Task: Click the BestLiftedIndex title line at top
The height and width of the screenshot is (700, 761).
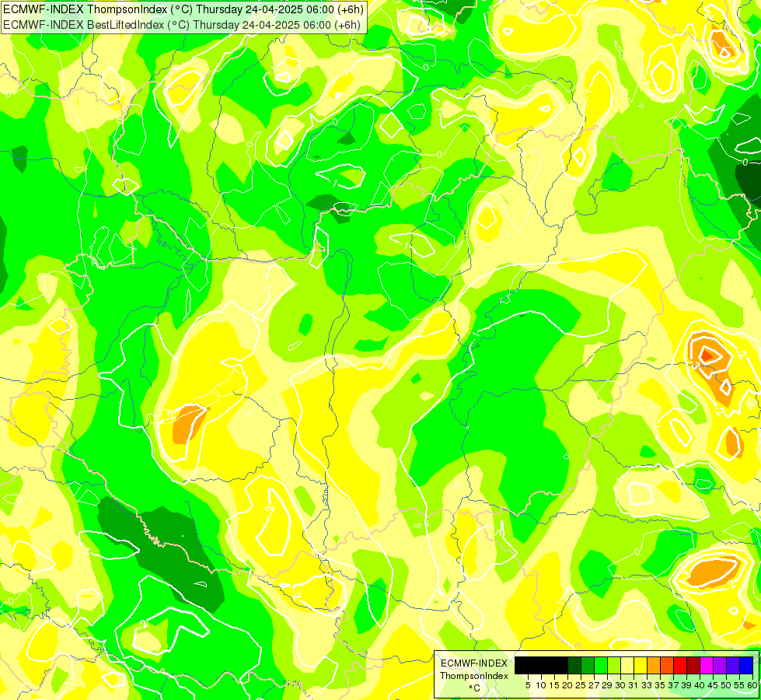Action: coord(182,25)
